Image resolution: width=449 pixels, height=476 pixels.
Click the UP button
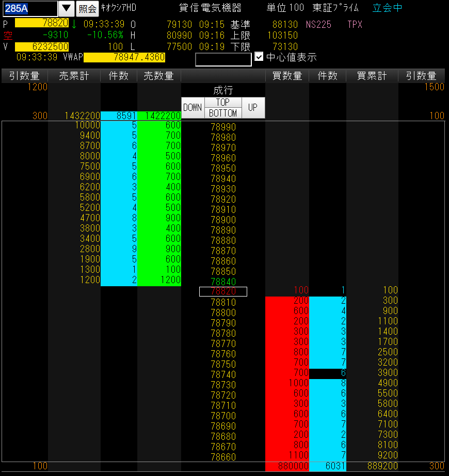pos(253,107)
